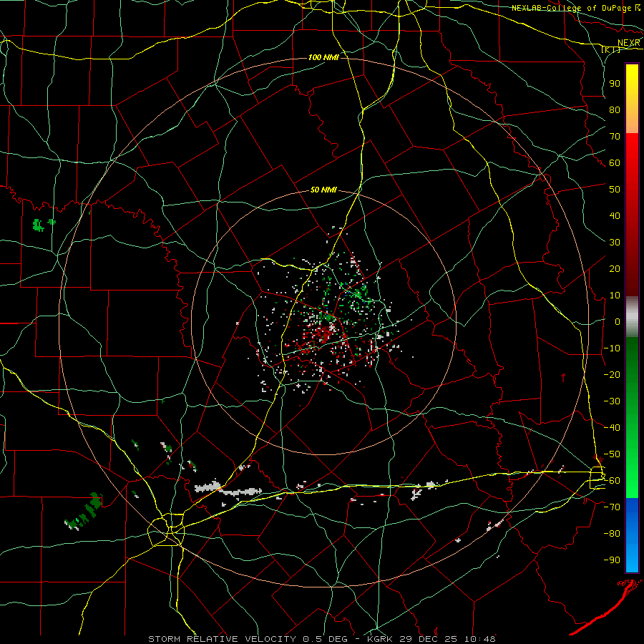Click the 0 tick label on the velocity scale
Image resolution: width=644 pixels, height=644 pixels.
click(x=618, y=321)
